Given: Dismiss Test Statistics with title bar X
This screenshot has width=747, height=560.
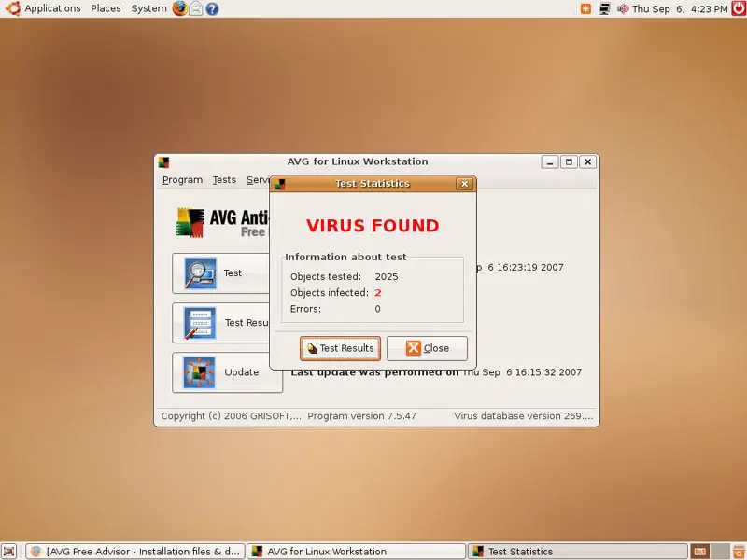Looking at the screenshot, I should (x=464, y=183).
